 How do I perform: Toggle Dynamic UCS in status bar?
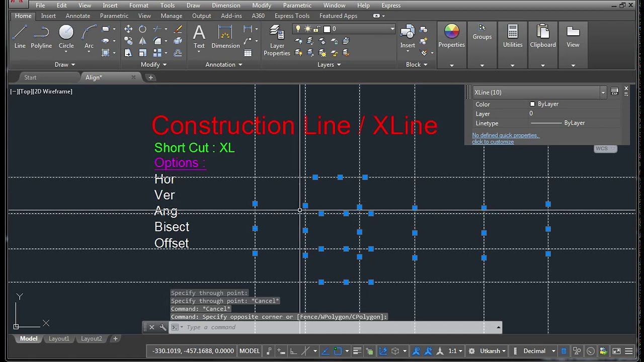point(383,351)
